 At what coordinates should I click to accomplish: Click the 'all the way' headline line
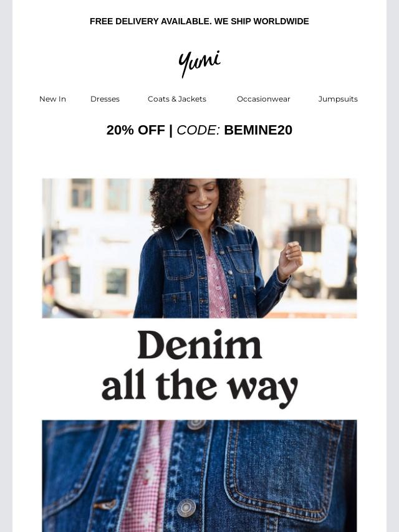pyautogui.click(x=199, y=387)
